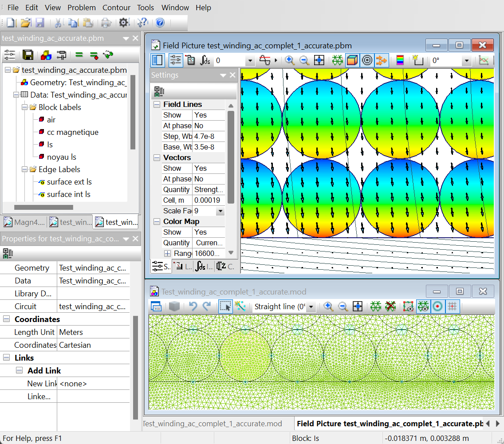Click the Open folder icon in main toolbar
Image resolution: width=504 pixels, height=444 pixels.
[x=26, y=23]
